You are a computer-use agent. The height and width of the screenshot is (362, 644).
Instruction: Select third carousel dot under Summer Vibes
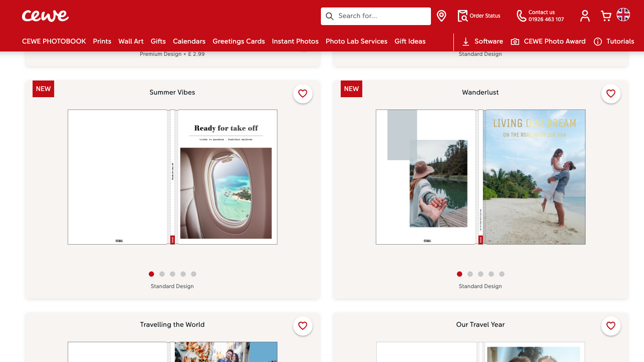(173, 274)
